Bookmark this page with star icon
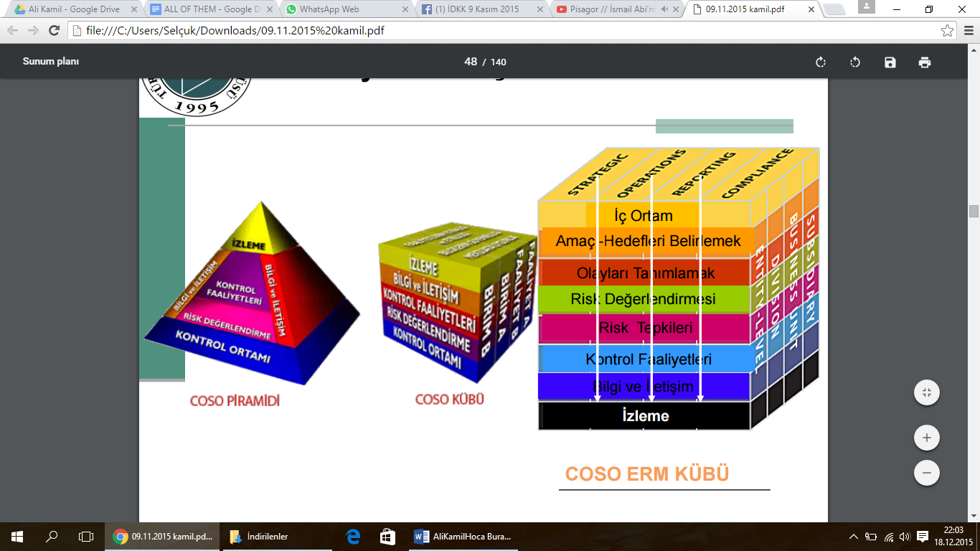 947,31
